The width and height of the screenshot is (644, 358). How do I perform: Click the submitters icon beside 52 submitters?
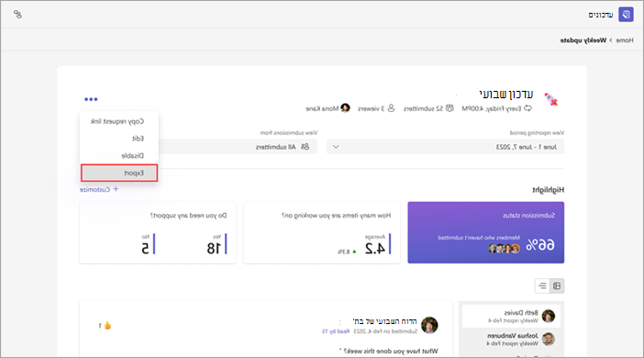(x=450, y=108)
